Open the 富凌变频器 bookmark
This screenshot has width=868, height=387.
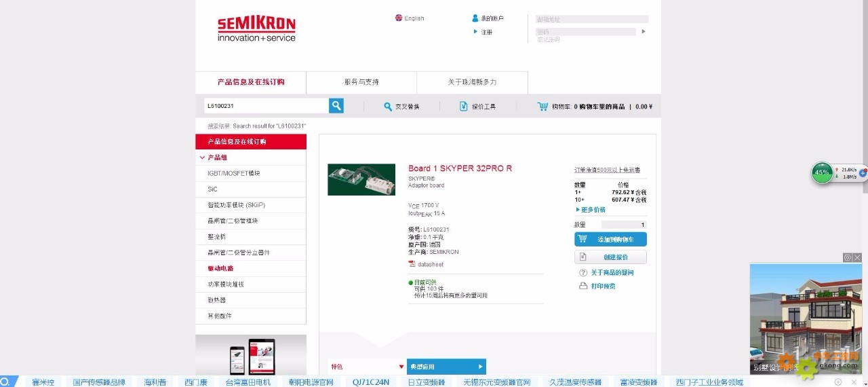tap(639, 382)
